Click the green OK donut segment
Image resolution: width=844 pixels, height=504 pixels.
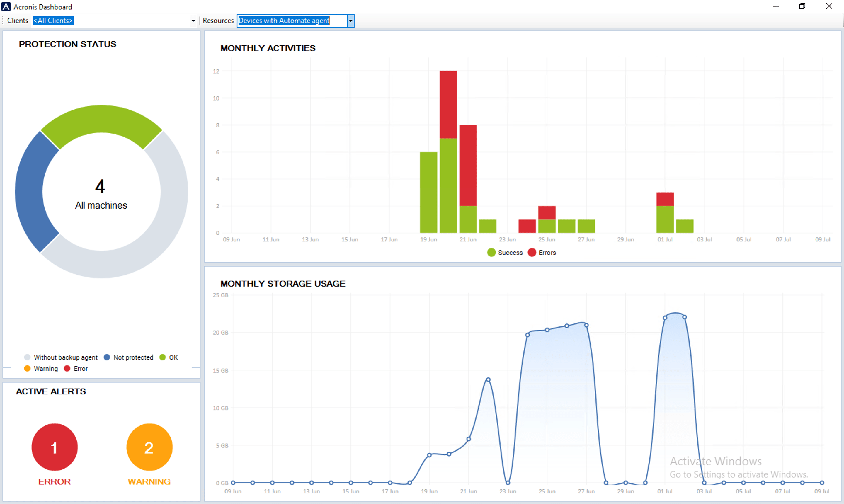point(101,119)
